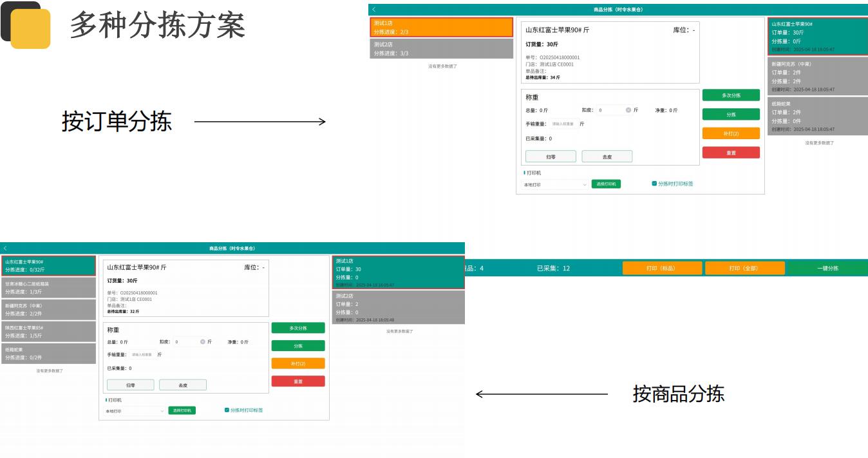
Task: Select 山东红富士苹果90# 进度 0/32斤 item
Action: [x=48, y=266]
